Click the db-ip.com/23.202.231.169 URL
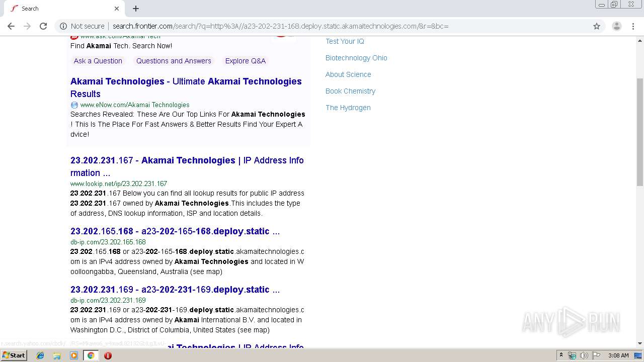The width and height of the screenshot is (644, 362). coord(108,300)
